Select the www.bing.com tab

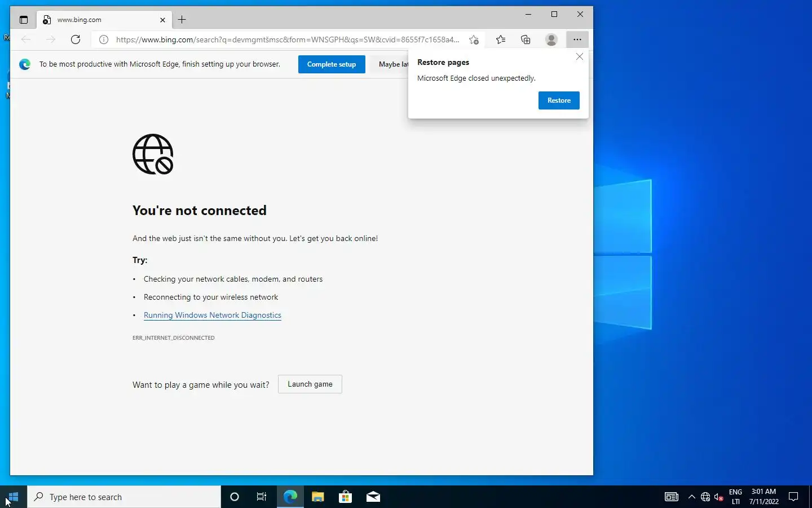coord(104,20)
